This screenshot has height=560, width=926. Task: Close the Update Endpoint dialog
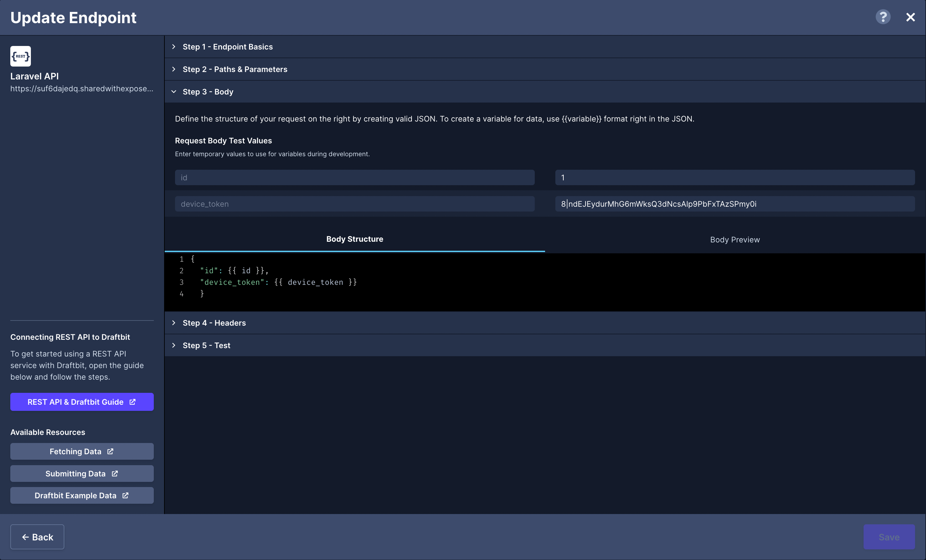pos(910,17)
